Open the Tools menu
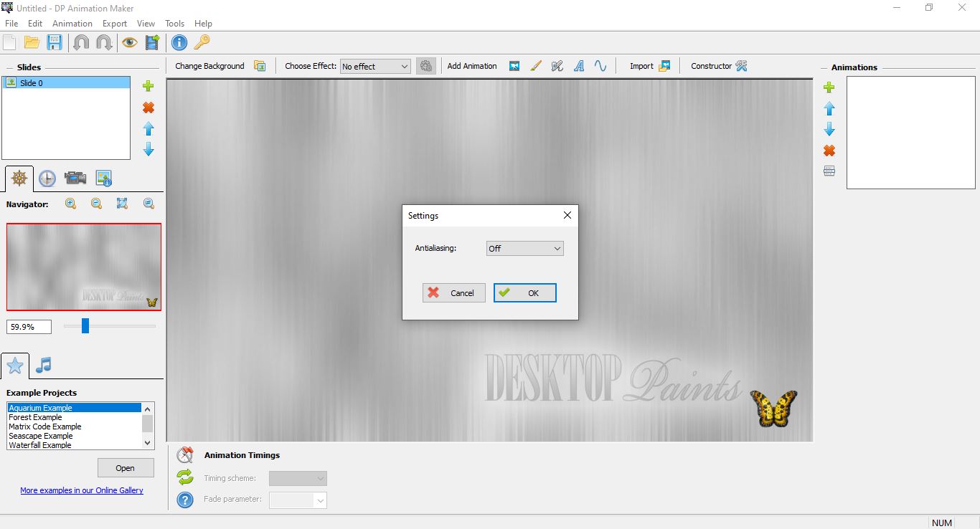Image resolution: width=980 pixels, height=529 pixels. (175, 24)
